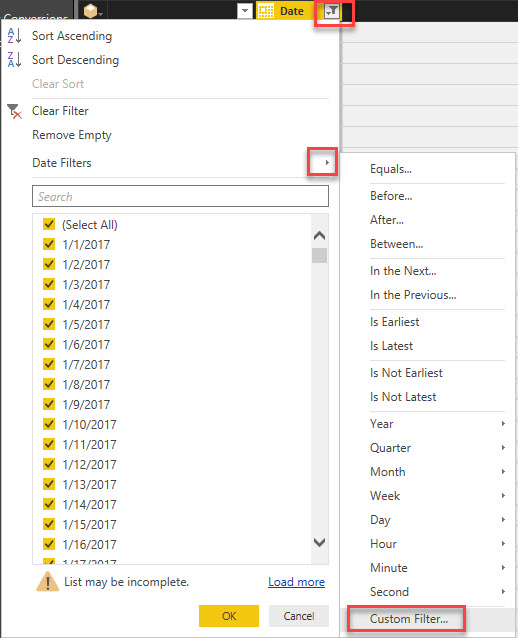Image resolution: width=518 pixels, height=638 pixels.
Task: Open dropdown arrow left of Date column
Action: click(245, 11)
